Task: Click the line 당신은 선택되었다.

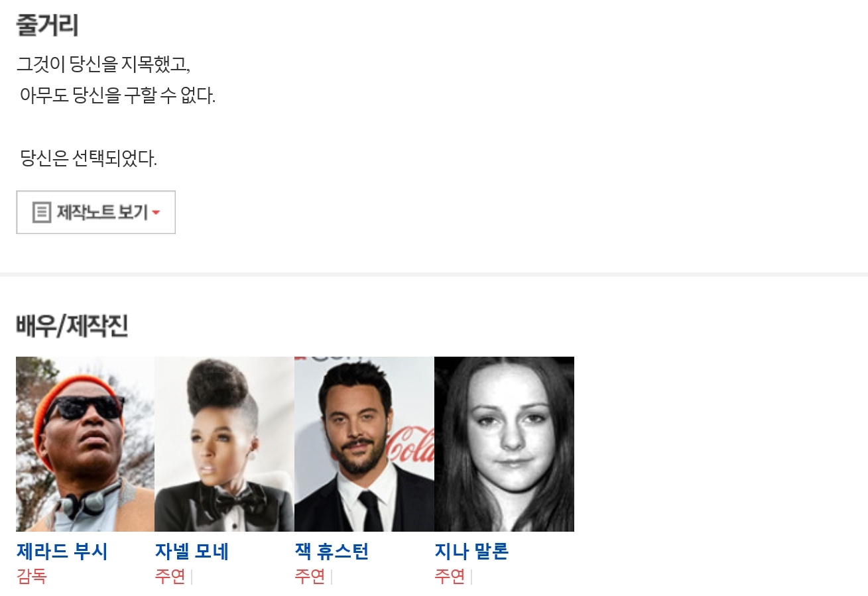Action: point(89,158)
